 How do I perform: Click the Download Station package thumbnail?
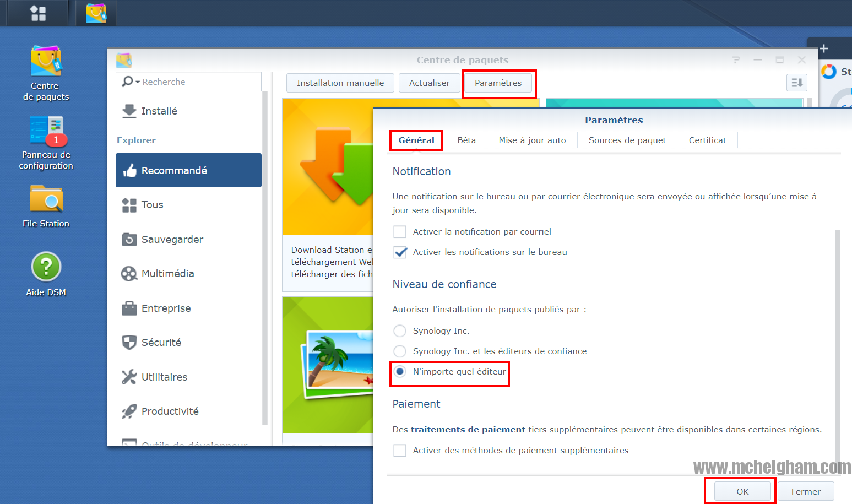[x=328, y=166]
